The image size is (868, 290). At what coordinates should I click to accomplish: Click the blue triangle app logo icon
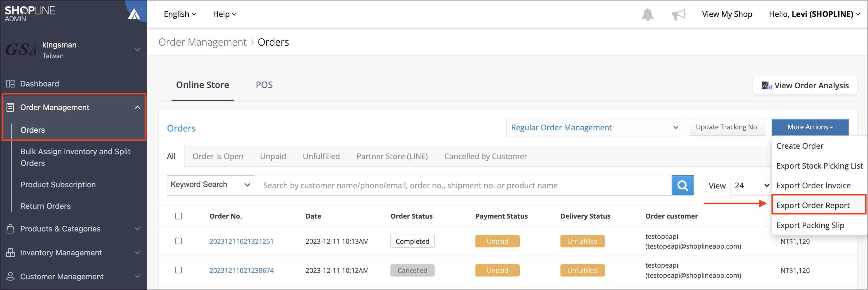134,14
